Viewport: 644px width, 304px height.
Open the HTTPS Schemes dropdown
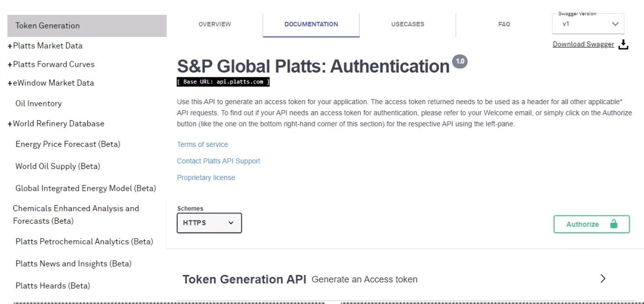(209, 223)
